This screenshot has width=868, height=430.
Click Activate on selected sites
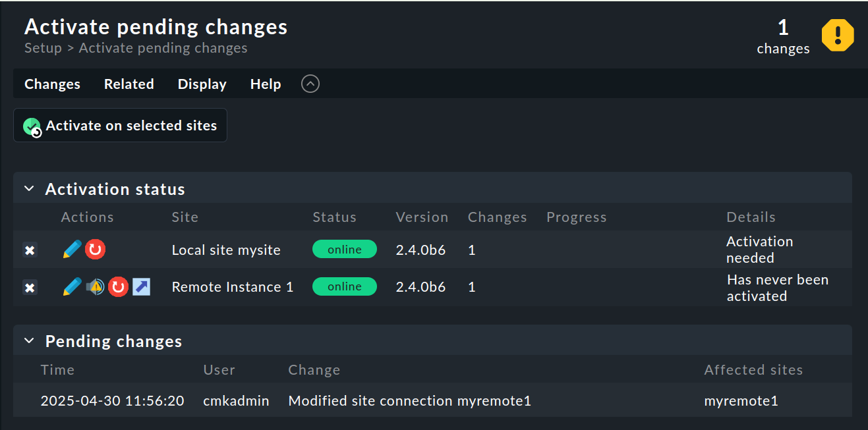[120, 125]
